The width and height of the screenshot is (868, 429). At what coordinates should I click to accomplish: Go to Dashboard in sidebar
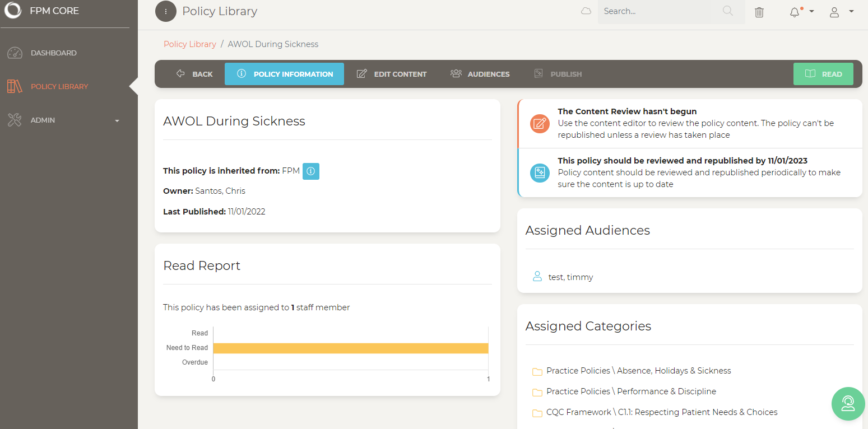[x=54, y=53]
